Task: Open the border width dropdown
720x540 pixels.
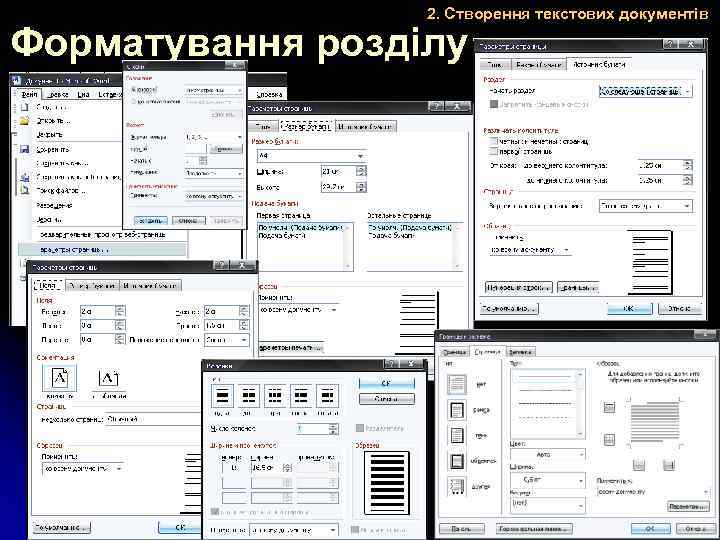Action: tap(548, 480)
